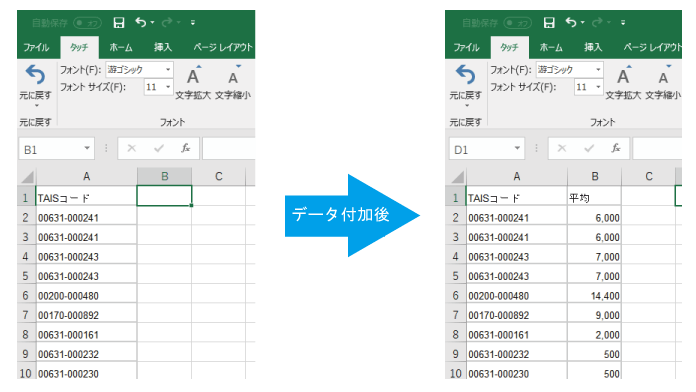The width and height of the screenshot is (696, 392).
Task: Select タッチ tab in left window
Action: tap(79, 47)
